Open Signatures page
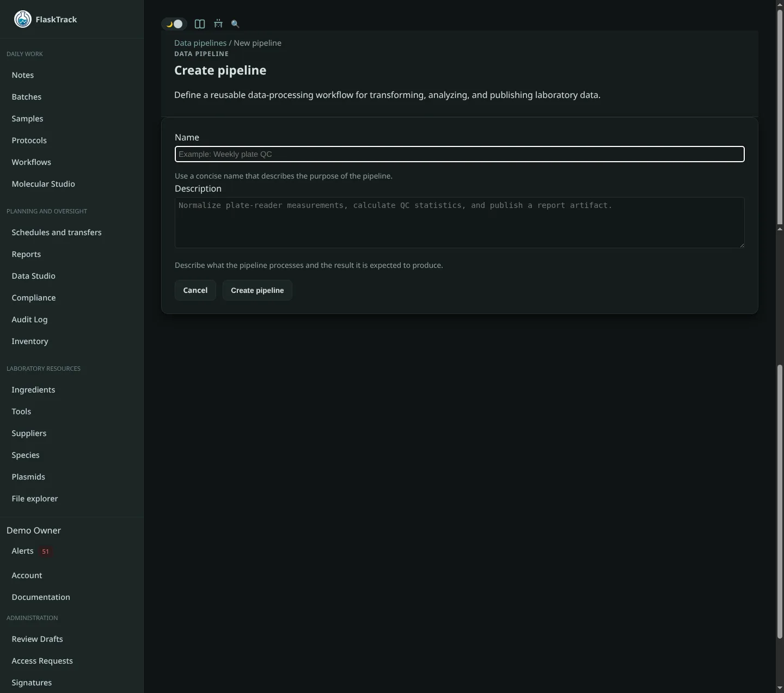Screen dimensions: 784x693 32,683
